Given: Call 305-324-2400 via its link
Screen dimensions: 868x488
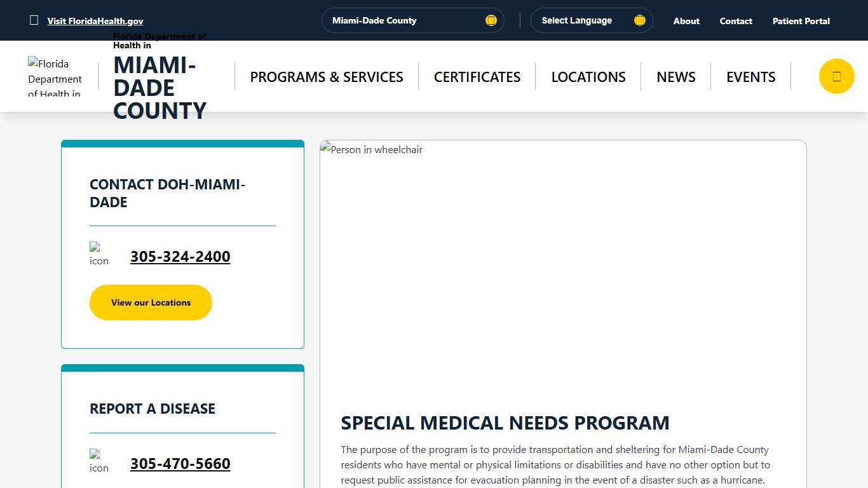Looking at the screenshot, I should click(180, 257).
